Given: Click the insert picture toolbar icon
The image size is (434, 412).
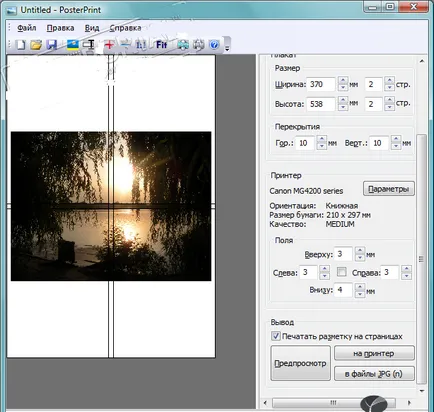Looking at the screenshot, I should (x=73, y=44).
